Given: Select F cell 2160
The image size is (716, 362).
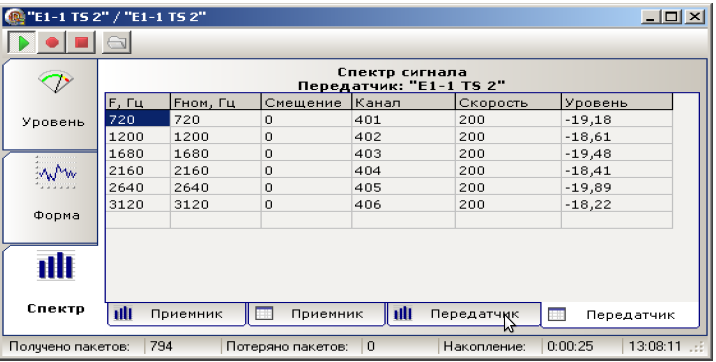Looking at the screenshot, I should [138, 170].
